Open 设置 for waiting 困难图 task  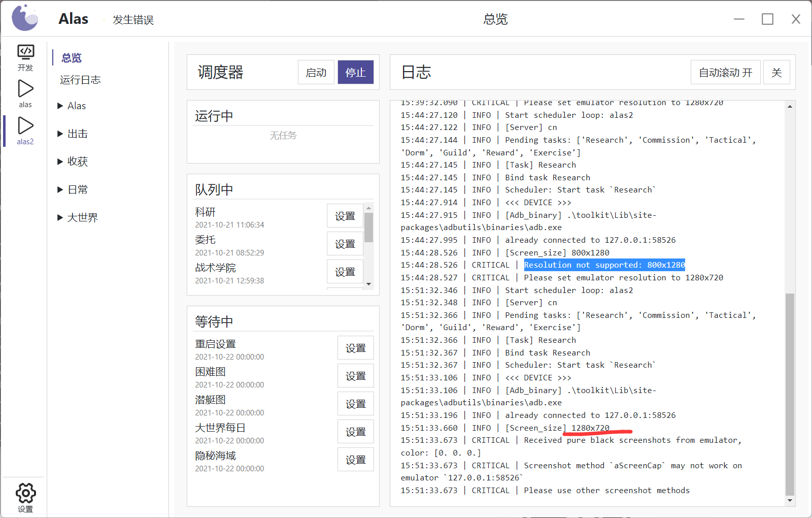pyautogui.click(x=356, y=376)
